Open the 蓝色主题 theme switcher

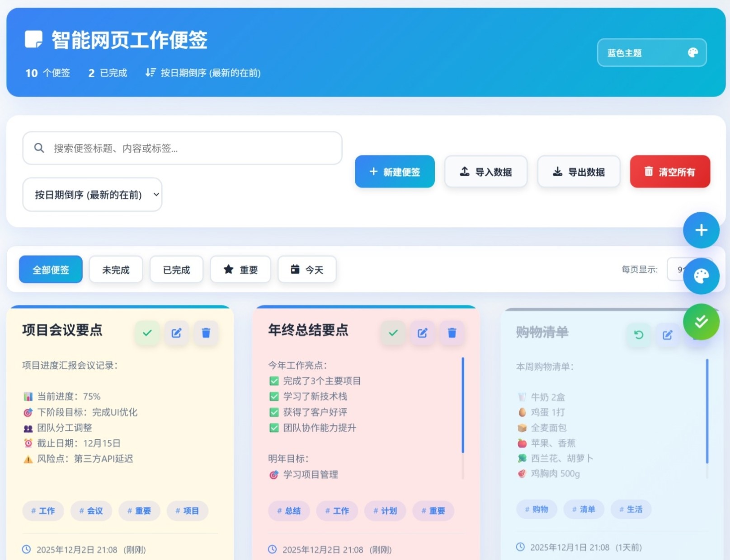[x=651, y=52]
